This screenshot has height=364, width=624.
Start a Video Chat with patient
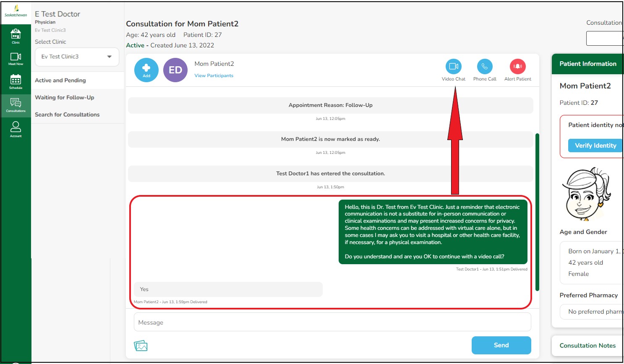pyautogui.click(x=453, y=67)
